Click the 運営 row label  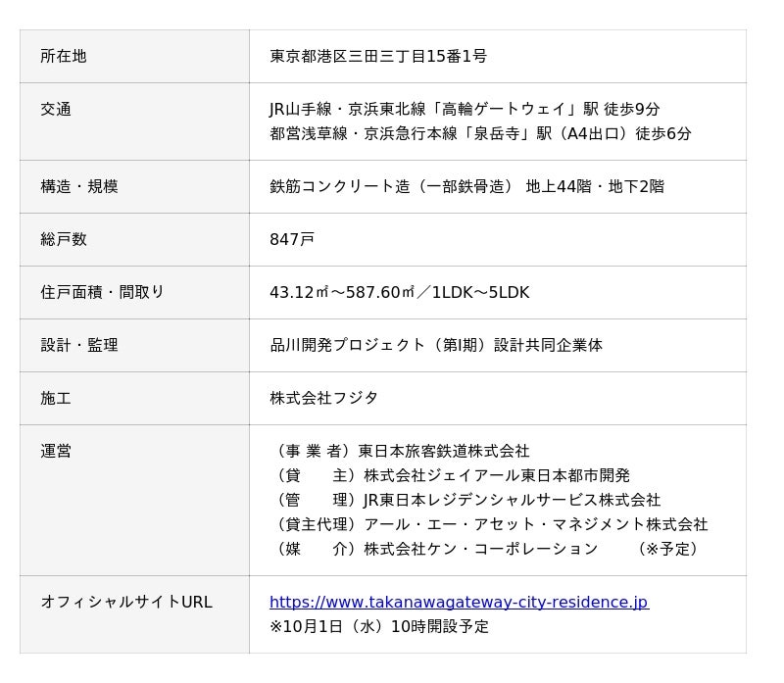[56, 451]
